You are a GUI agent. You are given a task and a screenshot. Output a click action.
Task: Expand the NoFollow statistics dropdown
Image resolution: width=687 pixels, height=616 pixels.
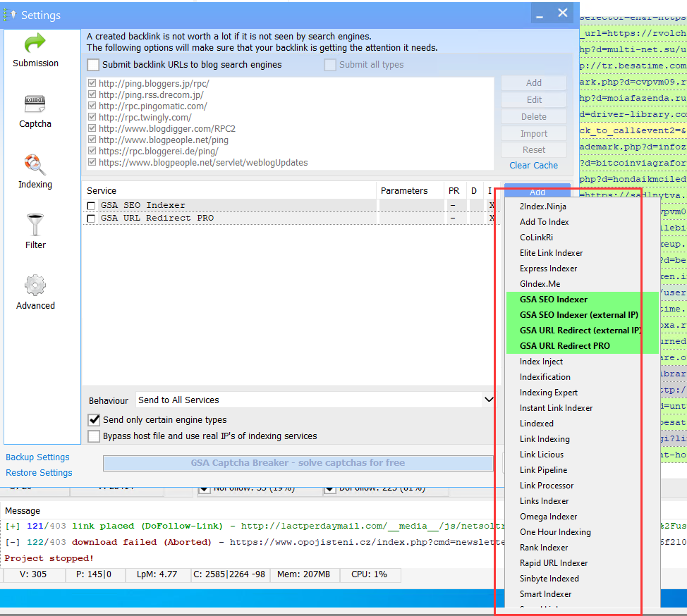coord(205,488)
